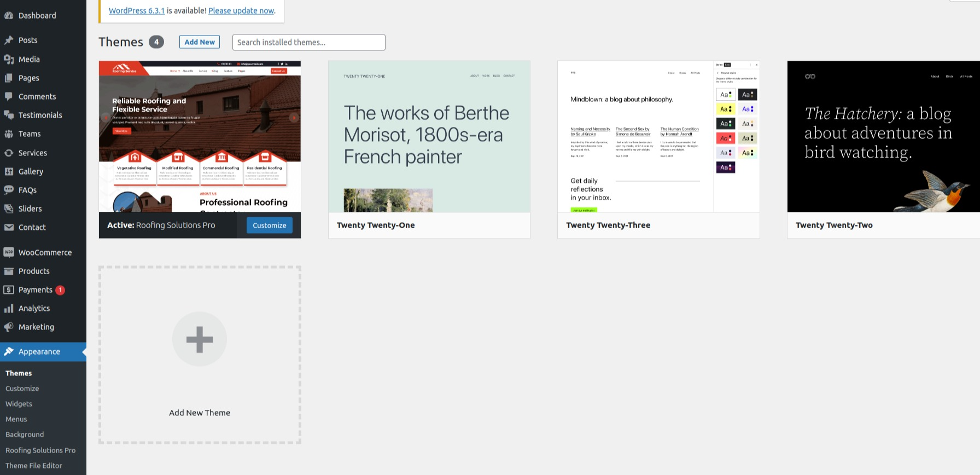This screenshot has width=980, height=475.
Task: Select the Twenty Twenty-Two theme thumbnail
Action: click(x=884, y=136)
